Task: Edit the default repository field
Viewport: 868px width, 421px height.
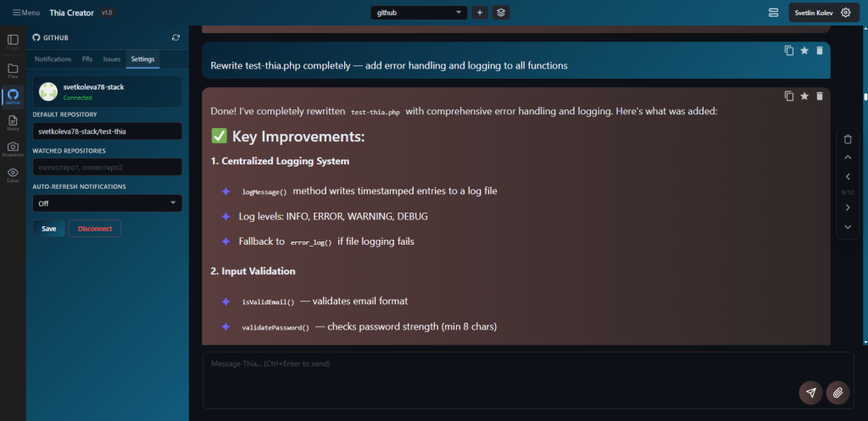Action: (107, 131)
